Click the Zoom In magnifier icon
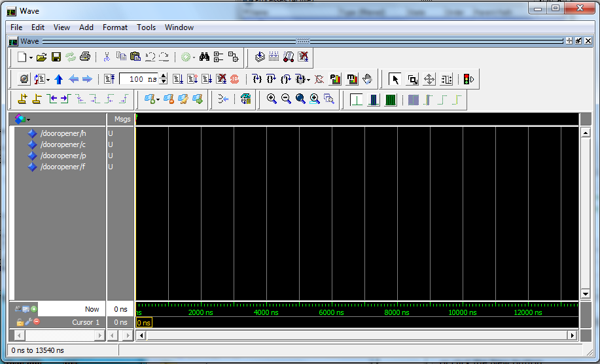 (x=272, y=99)
